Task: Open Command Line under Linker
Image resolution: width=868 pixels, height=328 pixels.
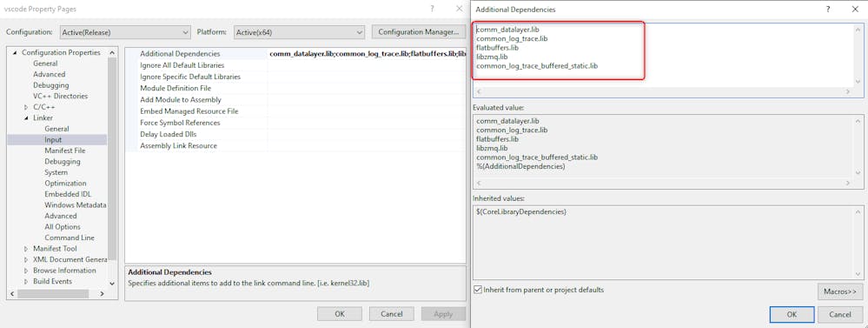Action: click(70, 238)
